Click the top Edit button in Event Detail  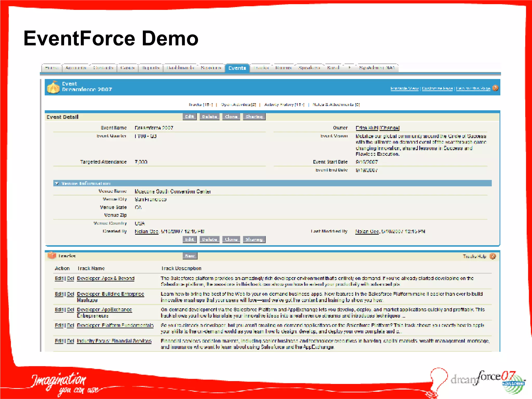point(190,117)
